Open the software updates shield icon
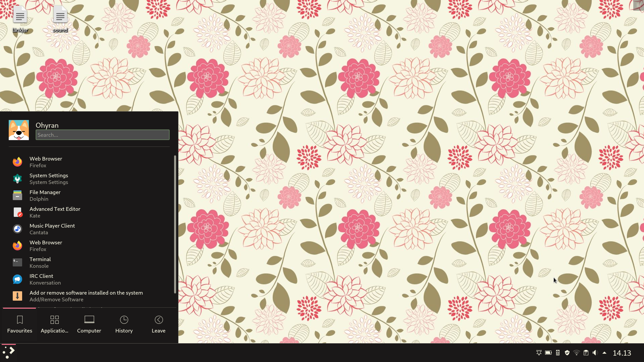Image resolution: width=644 pixels, height=362 pixels. click(x=567, y=353)
